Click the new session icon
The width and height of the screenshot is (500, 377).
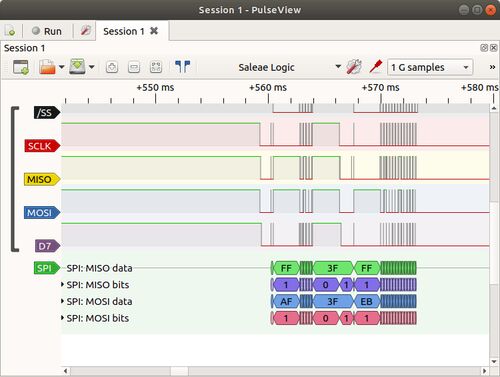[10, 31]
